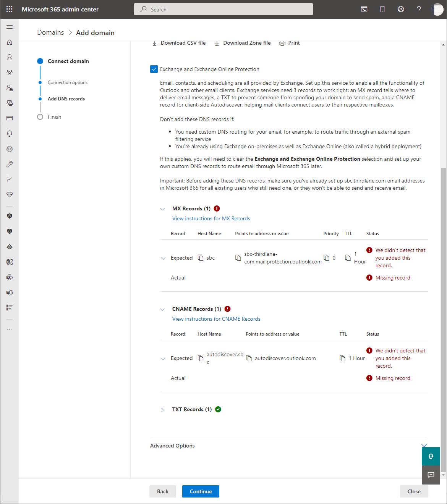Collapse the CNAME Expected record row

point(163,359)
